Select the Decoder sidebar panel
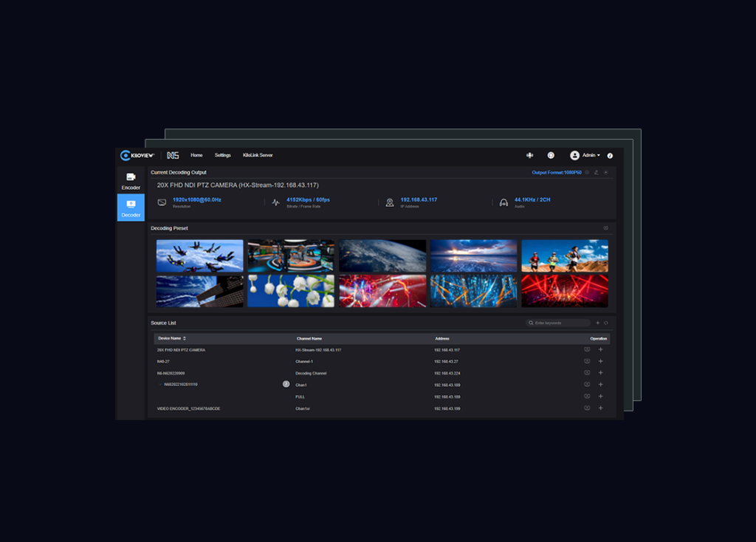 click(x=131, y=207)
